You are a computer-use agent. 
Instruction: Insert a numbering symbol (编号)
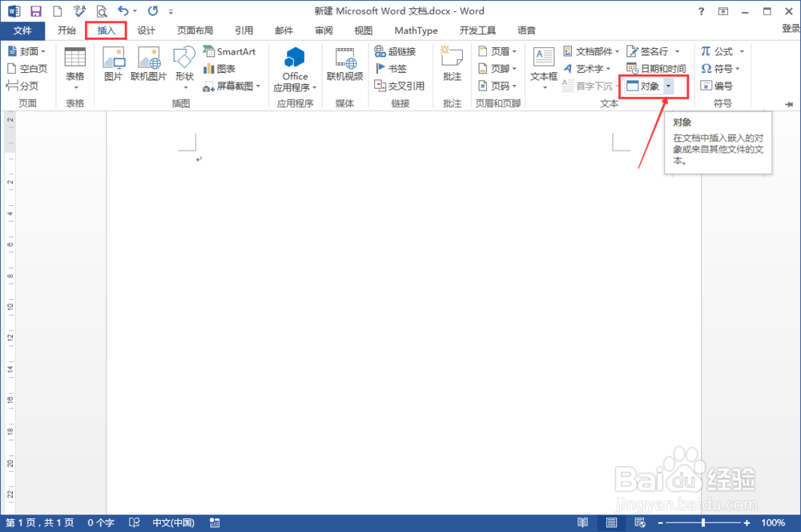[717, 86]
